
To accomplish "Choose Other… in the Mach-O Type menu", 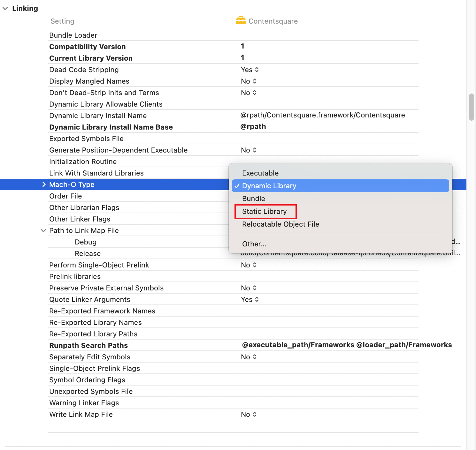I will [254, 244].
